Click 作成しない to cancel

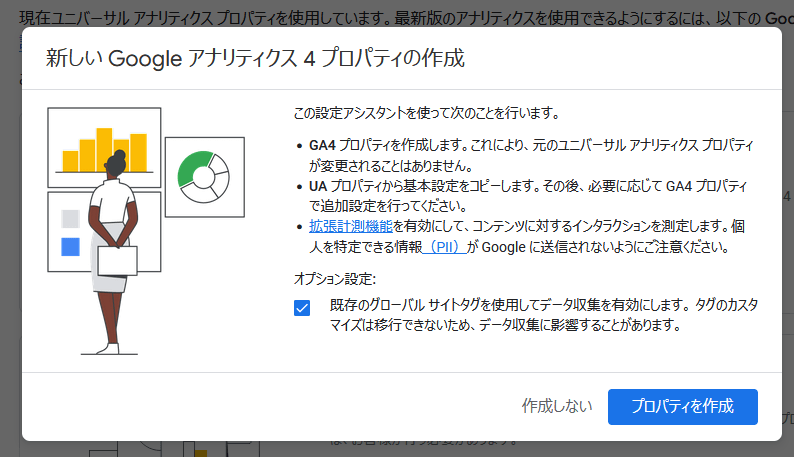pos(557,406)
